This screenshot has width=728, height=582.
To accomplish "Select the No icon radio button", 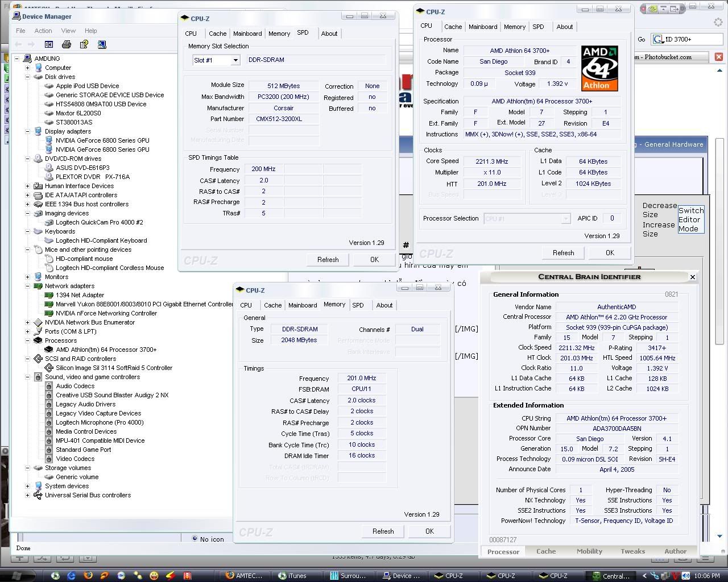I will 195,539.
